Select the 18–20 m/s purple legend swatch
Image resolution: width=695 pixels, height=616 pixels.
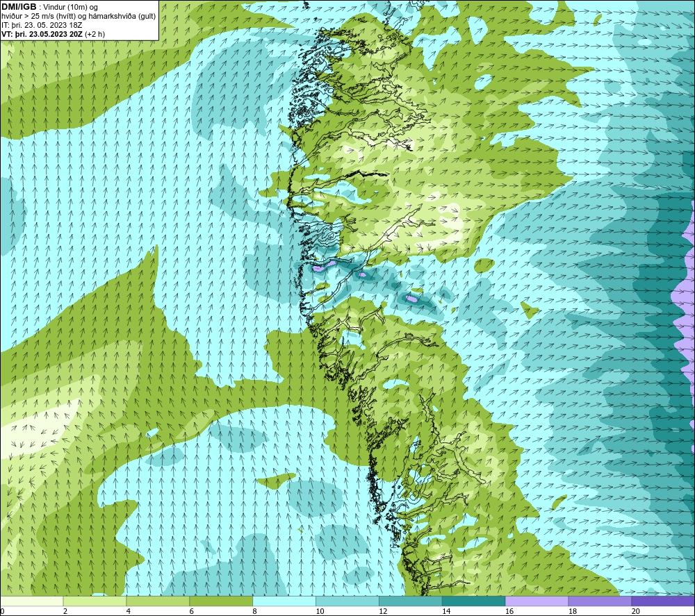[600, 601]
